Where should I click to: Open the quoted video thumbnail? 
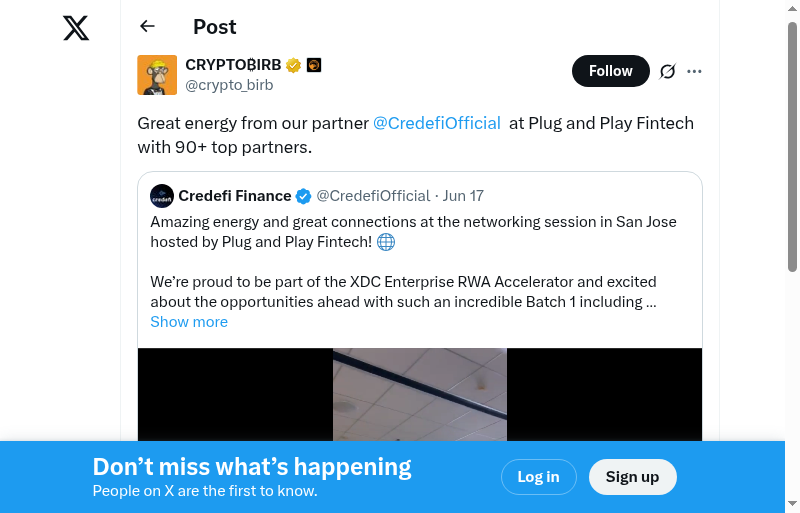pos(420,395)
